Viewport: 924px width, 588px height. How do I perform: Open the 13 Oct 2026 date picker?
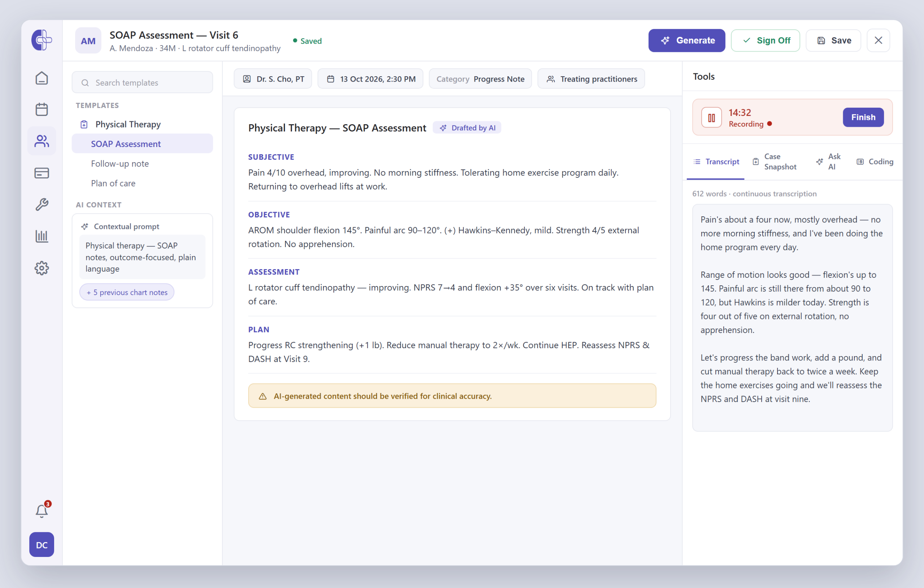[370, 79]
